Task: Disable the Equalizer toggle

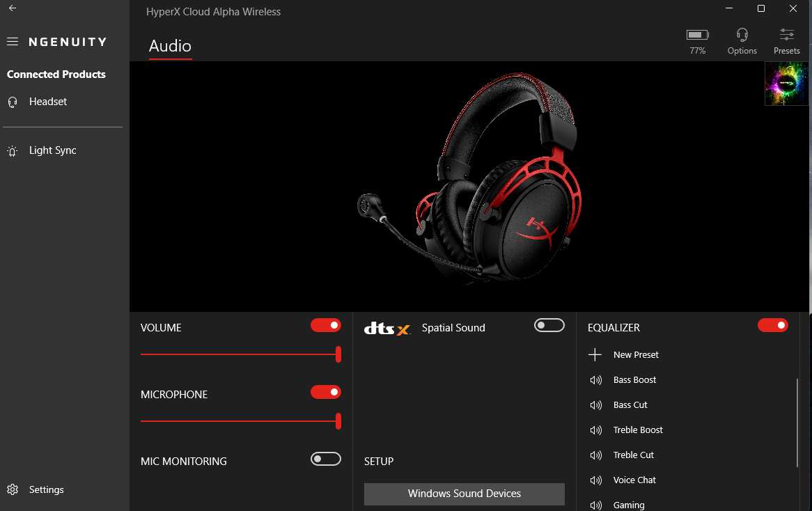Action: [x=772, y=325]
